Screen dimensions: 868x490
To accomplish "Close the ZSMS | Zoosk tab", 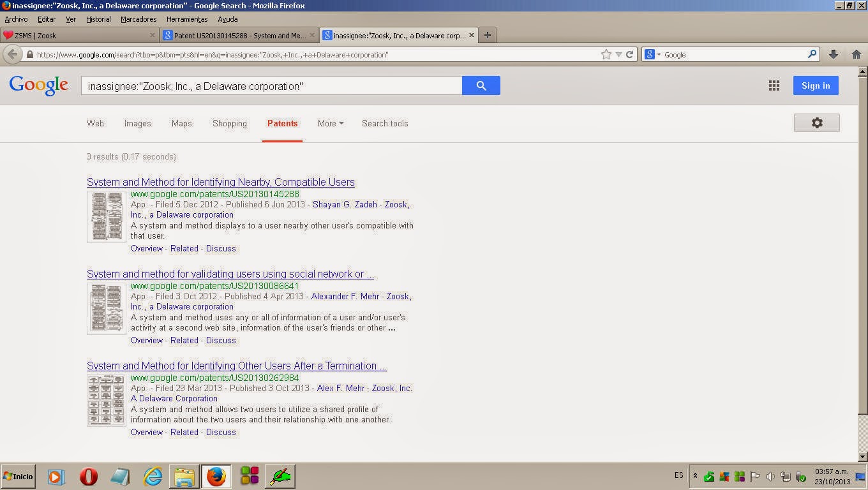I will coord(153,35).
